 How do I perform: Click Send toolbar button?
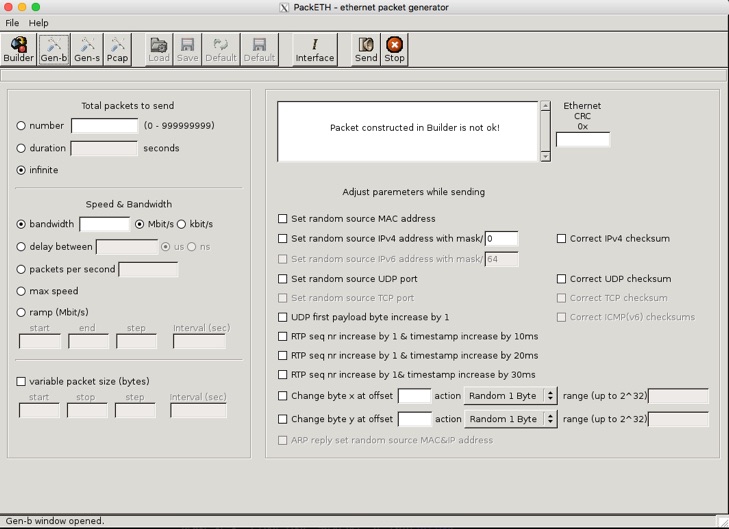[x=366, y=50]
